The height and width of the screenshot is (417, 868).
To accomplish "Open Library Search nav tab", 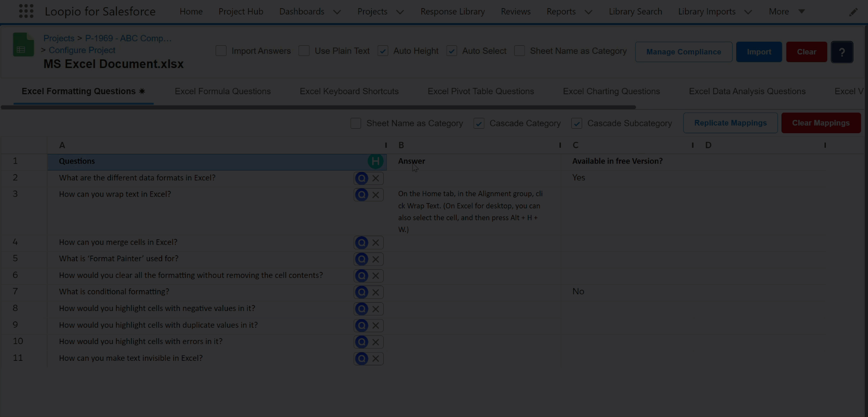I will 636,11.
